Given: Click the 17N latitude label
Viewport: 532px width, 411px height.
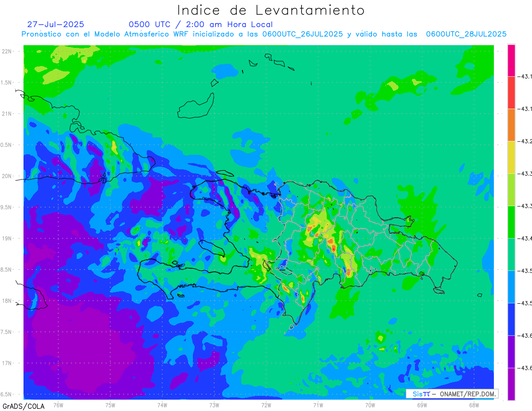Looking at the screenshot, I should (x=7, y=363).
